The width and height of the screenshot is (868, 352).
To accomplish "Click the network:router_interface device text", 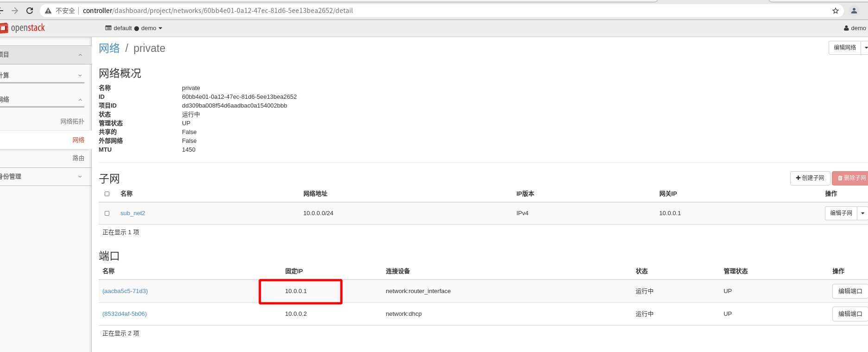I will (418, 291).
